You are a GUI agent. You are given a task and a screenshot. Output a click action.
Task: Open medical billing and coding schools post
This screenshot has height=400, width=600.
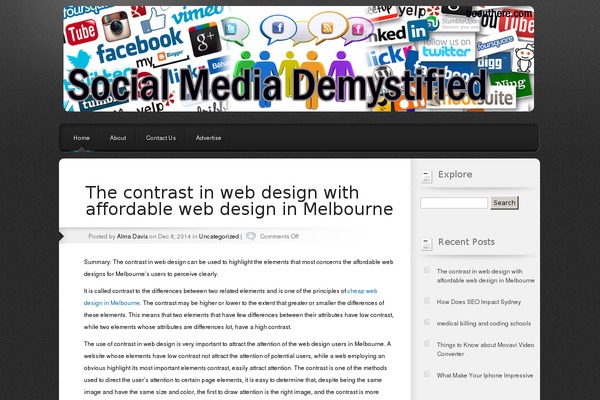[484, 323]
